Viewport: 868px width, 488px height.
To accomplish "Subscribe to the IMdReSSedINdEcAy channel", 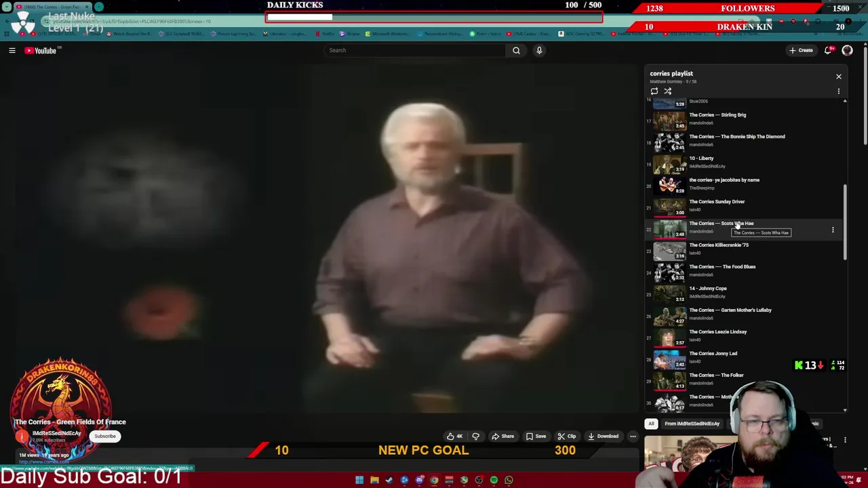I will (105, 436).
